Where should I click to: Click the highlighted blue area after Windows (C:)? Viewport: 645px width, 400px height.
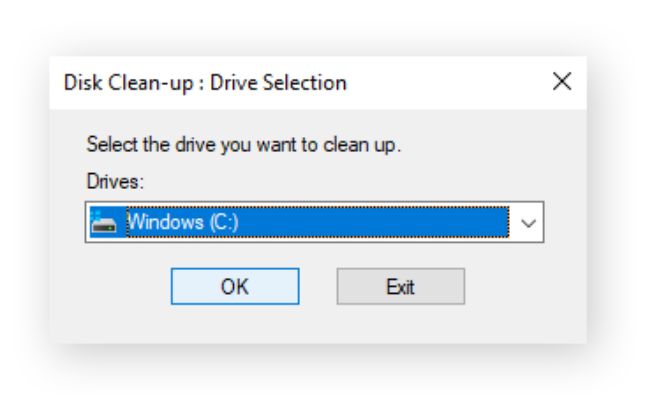point(372,222)
